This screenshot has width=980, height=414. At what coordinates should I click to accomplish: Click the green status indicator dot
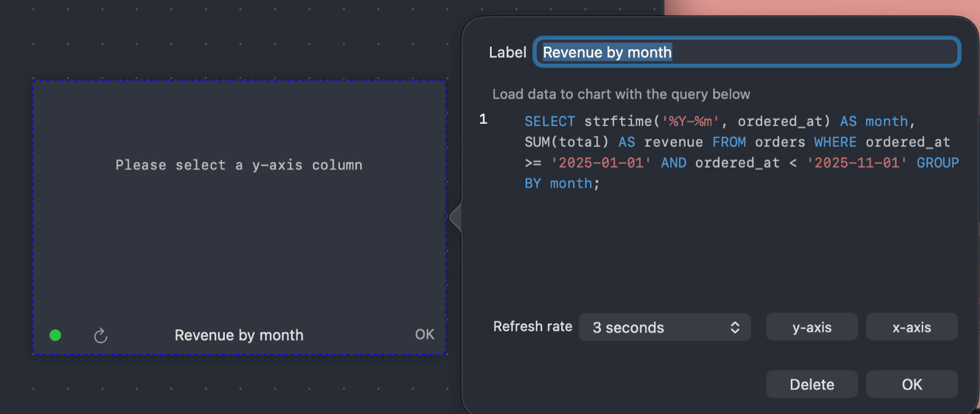(55, 335)
